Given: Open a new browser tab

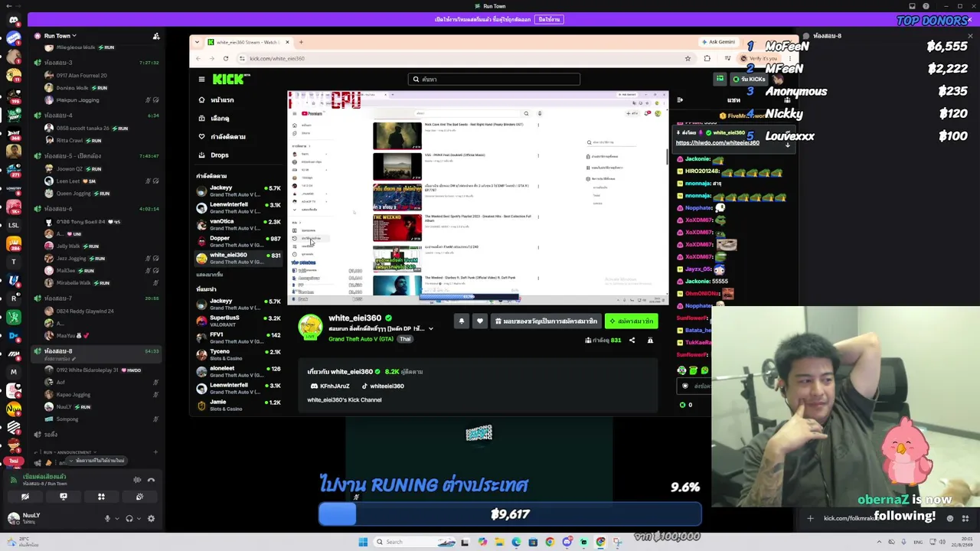Looking at the screenshot, I should coord(301,42).
